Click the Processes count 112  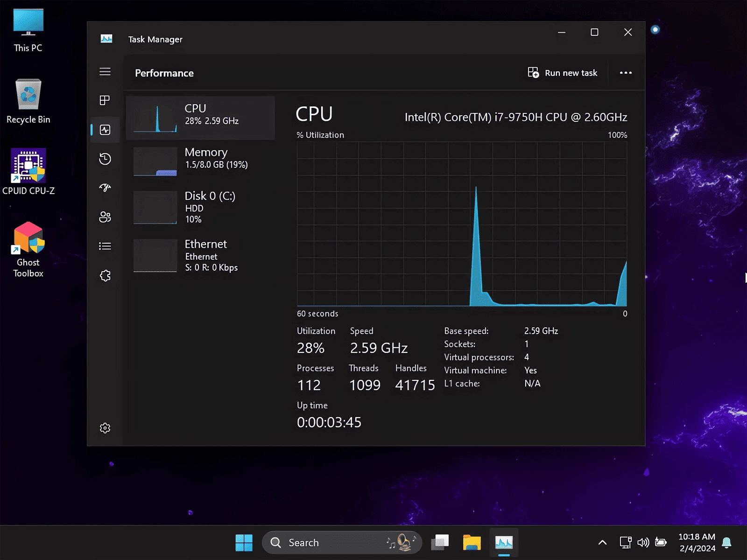[x=309, y=385]
